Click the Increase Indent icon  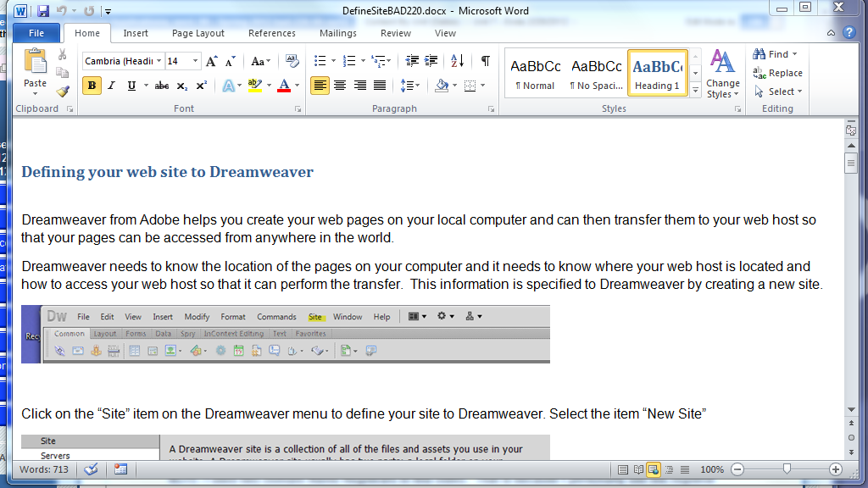pyautogui.click(x=431, y=61)
